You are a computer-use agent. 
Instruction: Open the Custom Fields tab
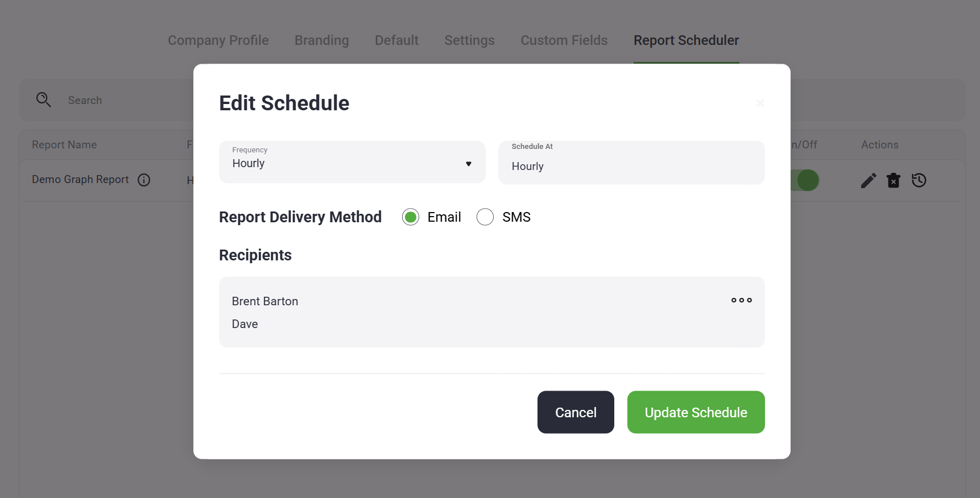click(x=564, y=40)
